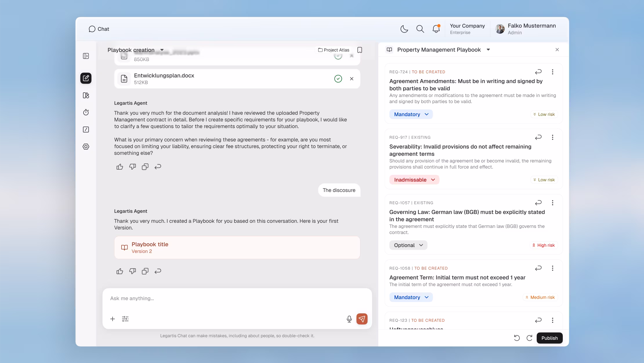
Task: Open the timer icon in sidebar
Action: [x=86, y=112]
